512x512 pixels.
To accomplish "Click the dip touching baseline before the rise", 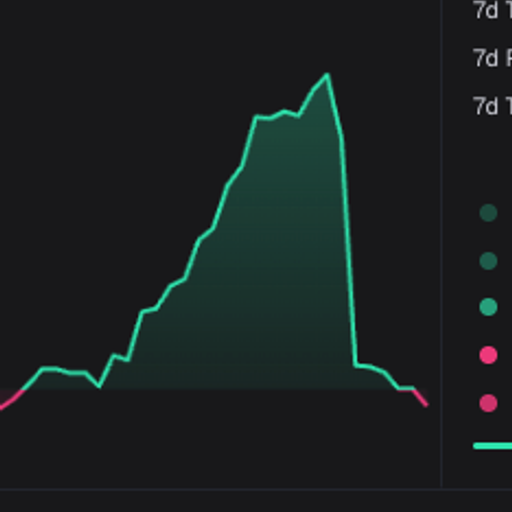I will (x=99, y=386).
